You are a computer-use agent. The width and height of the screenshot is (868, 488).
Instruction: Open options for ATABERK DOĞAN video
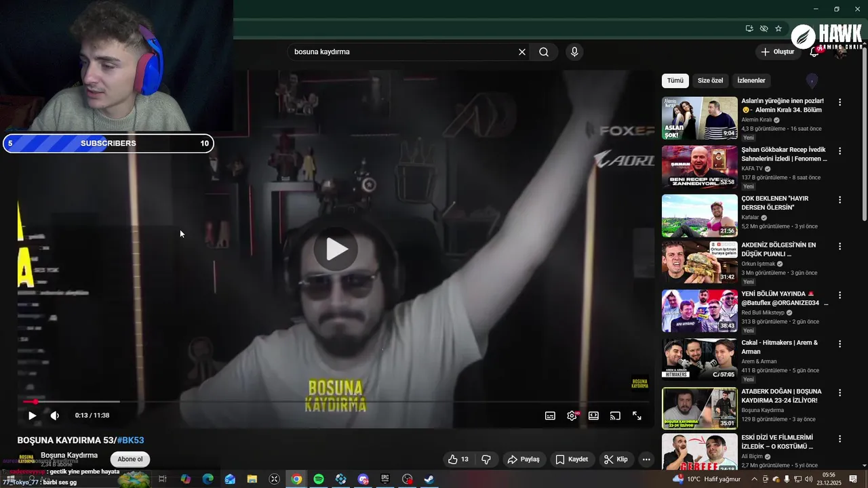coord(840,393)
